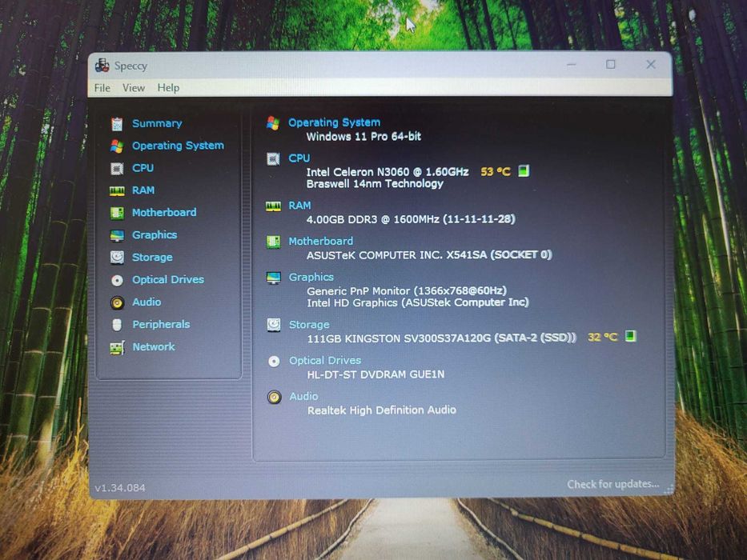Click the Summary clipboard icon in sidebar

coord(117,124)
